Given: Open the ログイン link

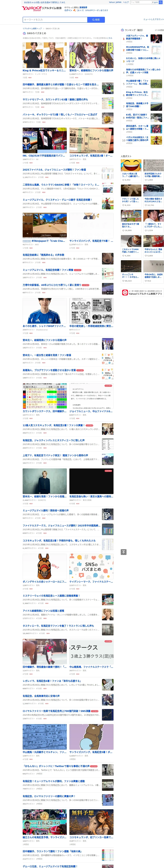Looking at the screenshot, I should click(68, 10).
